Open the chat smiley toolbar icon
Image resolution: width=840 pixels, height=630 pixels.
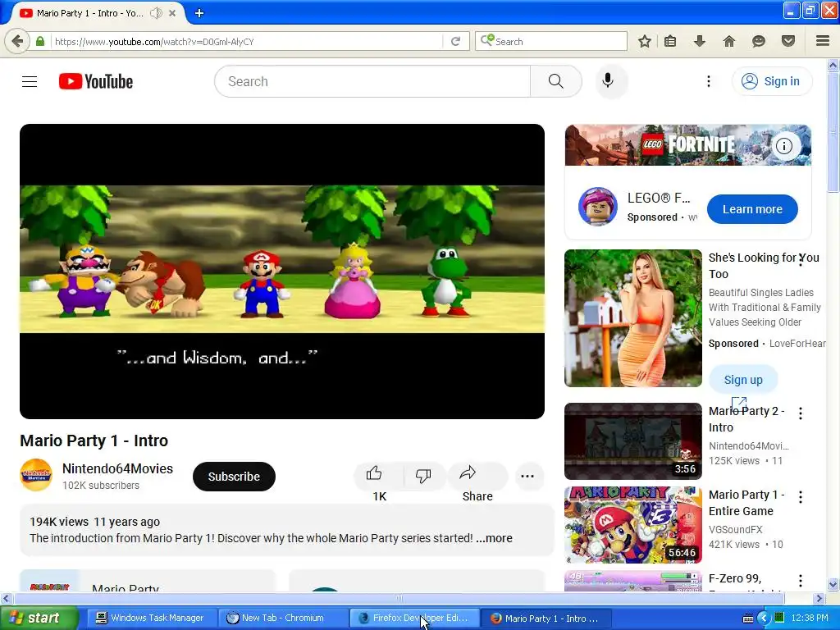(759, 41)
